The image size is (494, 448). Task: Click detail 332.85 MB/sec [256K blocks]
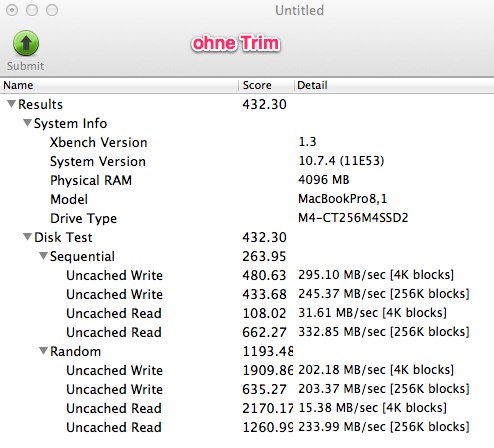[x=384, y=332]
